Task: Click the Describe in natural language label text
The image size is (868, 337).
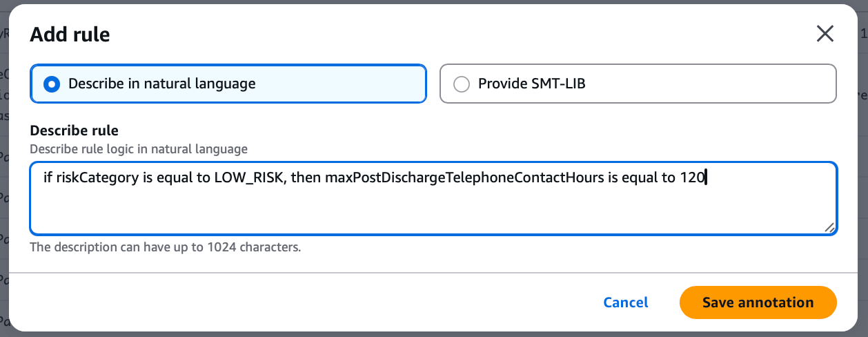Action: click(161, 84)
